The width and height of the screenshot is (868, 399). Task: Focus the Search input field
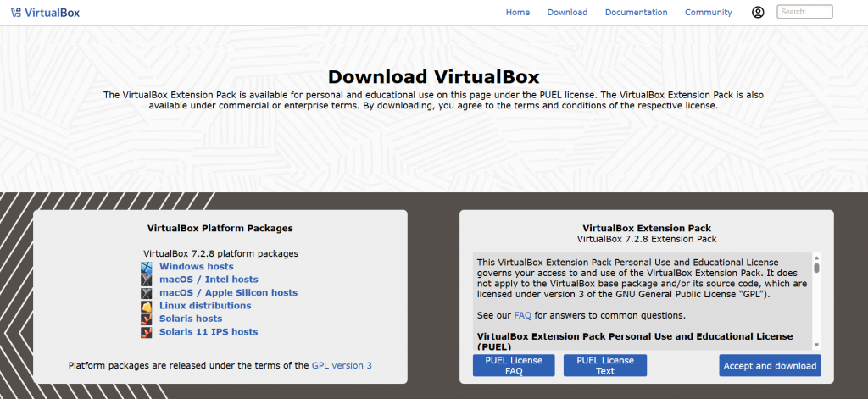pyautogui.click(x=804, y=12)
